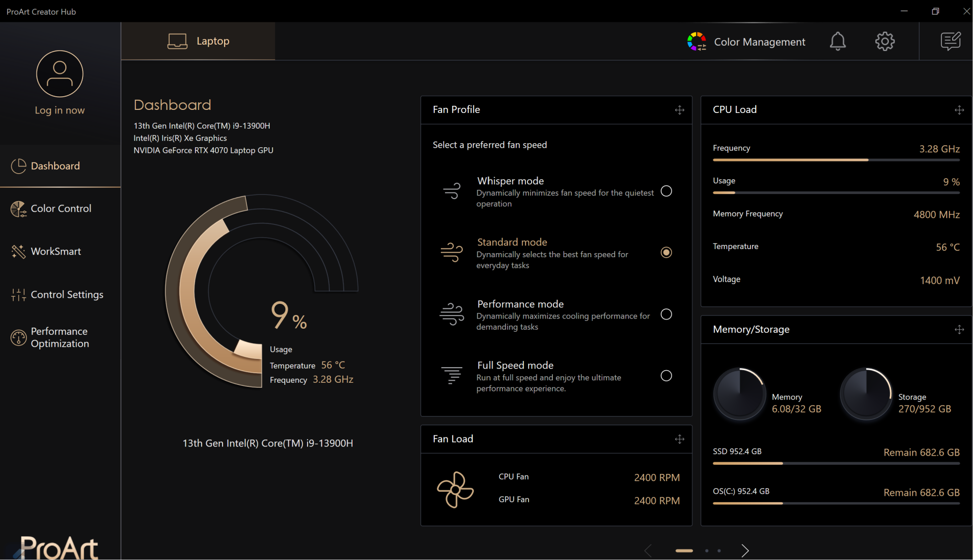The height and width of the screenshot is (560, 973).
Task: Click the user profile avatar icon
Action: click(60, 74)
